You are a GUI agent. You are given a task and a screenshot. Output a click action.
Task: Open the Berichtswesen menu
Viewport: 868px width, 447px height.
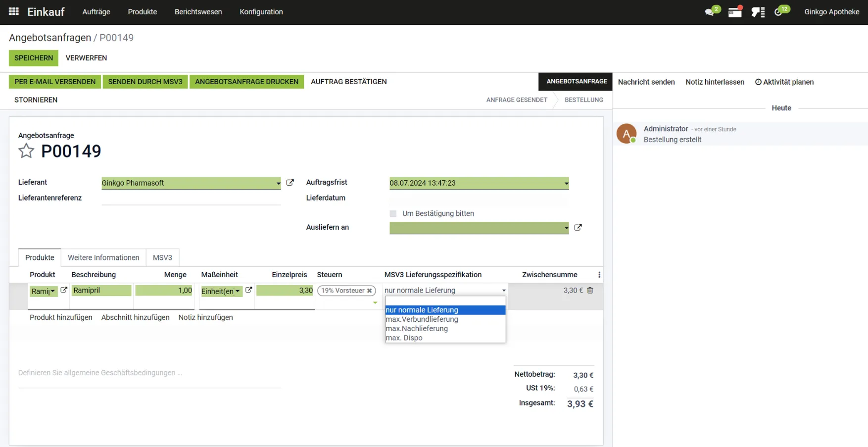[198, 12]
